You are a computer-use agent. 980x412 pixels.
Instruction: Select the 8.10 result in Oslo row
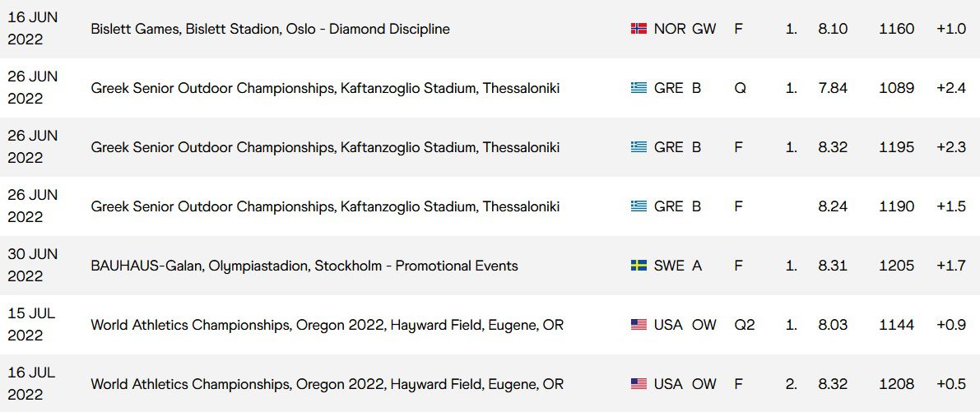click(833, 29)
